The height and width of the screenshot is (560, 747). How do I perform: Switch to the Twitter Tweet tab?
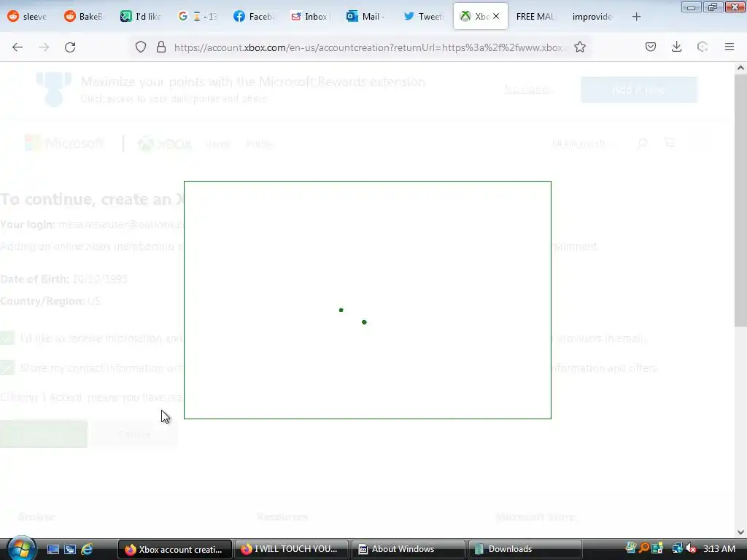pyautogui.click(x=424, y=17)
